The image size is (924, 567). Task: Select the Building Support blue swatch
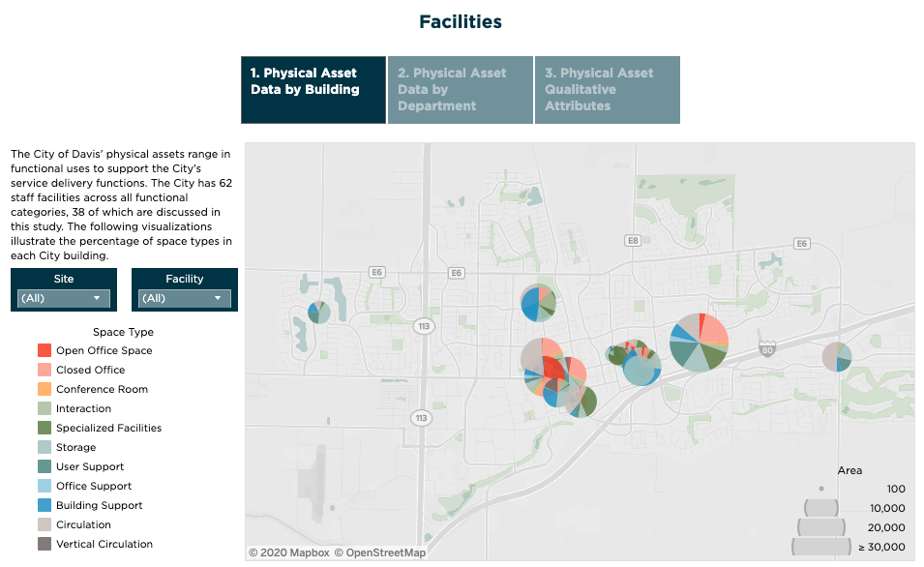pyautogui.click(x=45, y=506)
